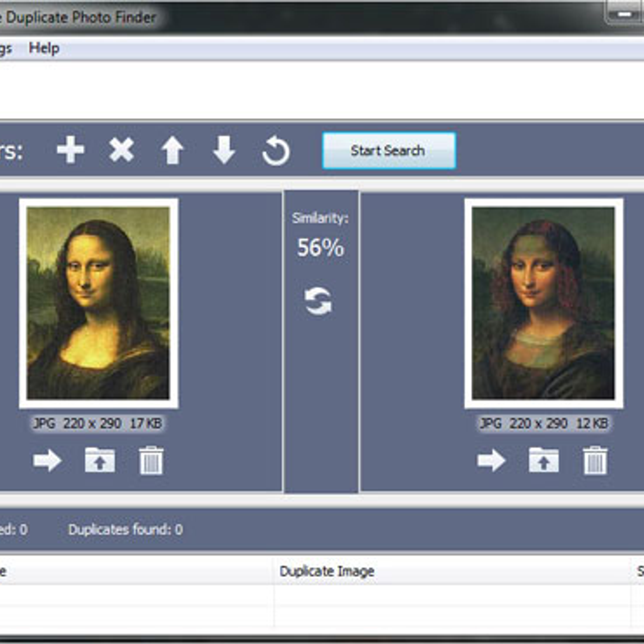Remove folder with the X icon
Viewport: 644px width, 644px height.
tap(121, 150)
